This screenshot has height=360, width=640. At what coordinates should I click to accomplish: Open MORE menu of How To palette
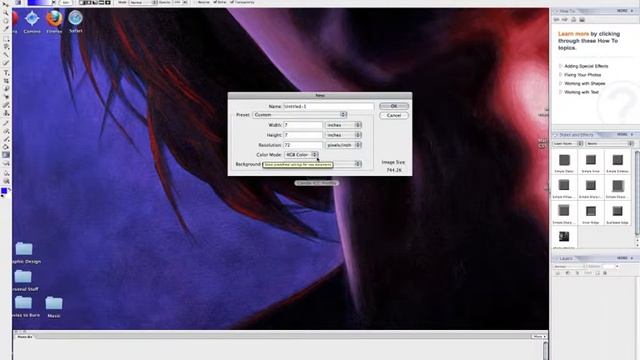tap(624, 11)
